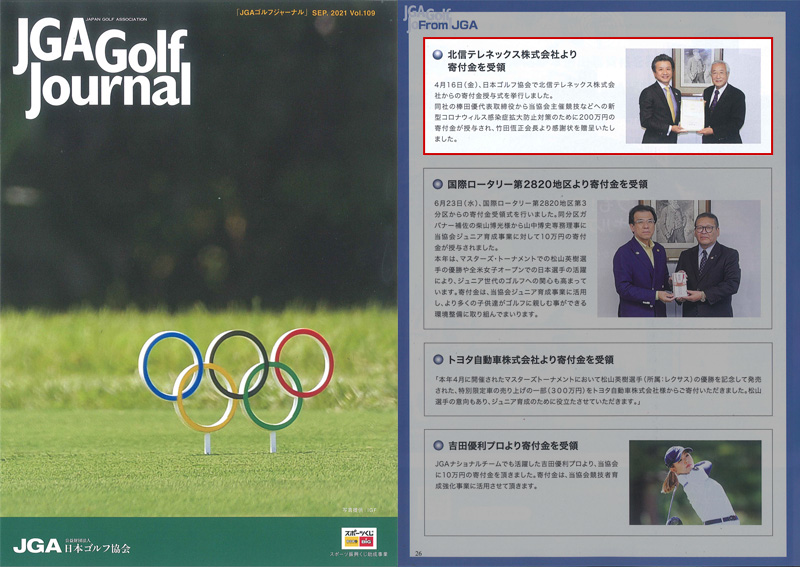Click the 'SEP. 2021 Vol.109' issue text

pos(343,13)
